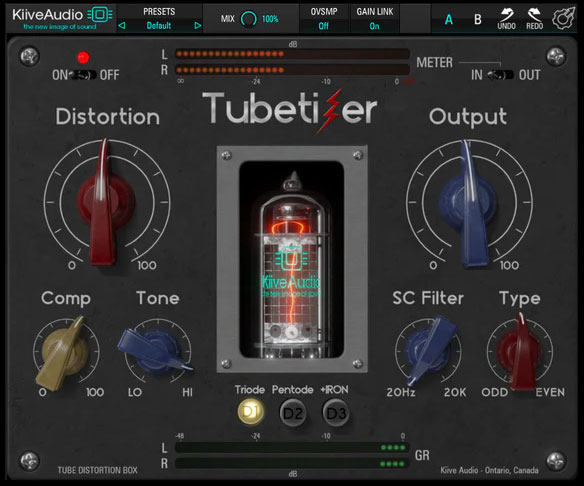
Task: Click the Redo arrow icon
Action: point(534,15)
